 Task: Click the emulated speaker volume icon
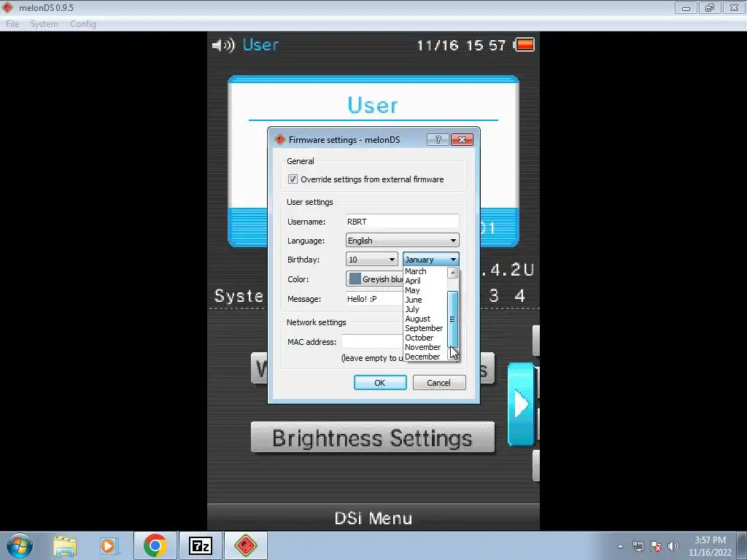pos(223,44)
